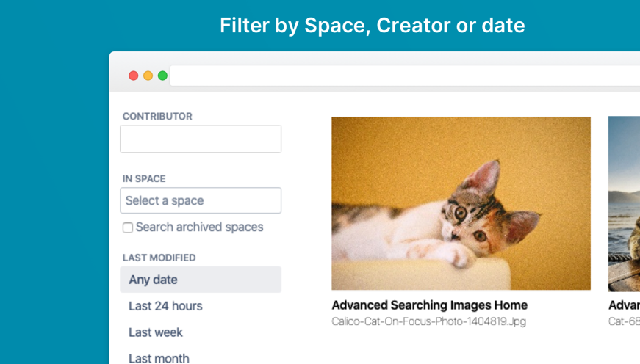The height and width of the screenshot is (364, 640).
Task: Tick the Search archived spaces checkbox
Action: click(128, 227)
